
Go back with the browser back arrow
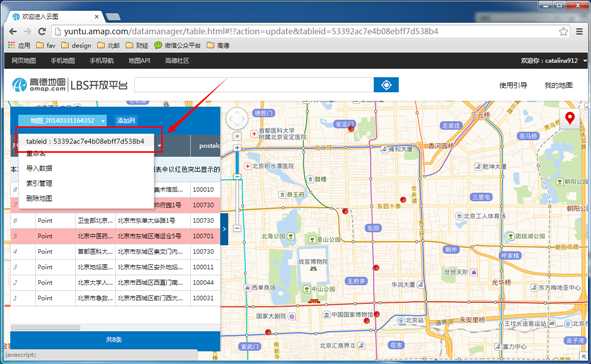13,31
